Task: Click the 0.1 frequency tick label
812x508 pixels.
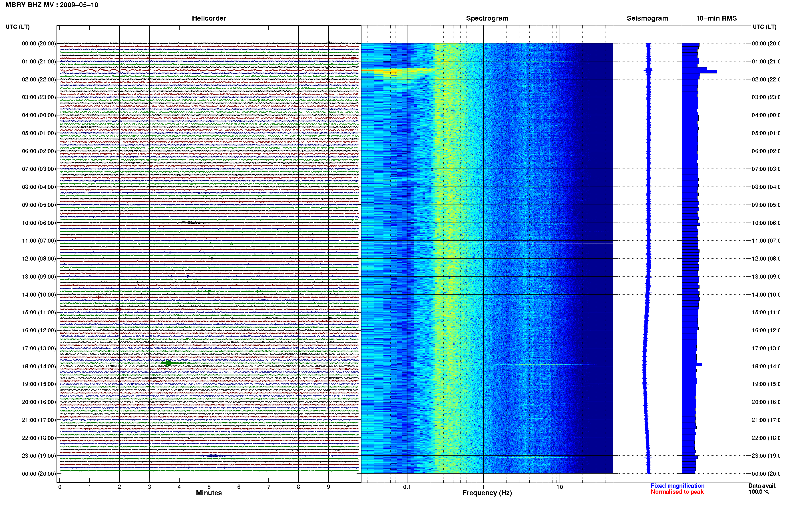Action: click(x=407, y=487)
